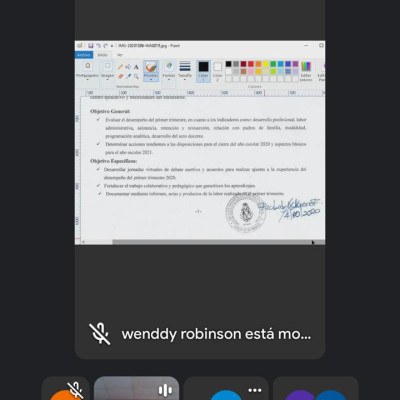
Task: Expand the Formas shapes gallery
Action: [x=169, y=71]
